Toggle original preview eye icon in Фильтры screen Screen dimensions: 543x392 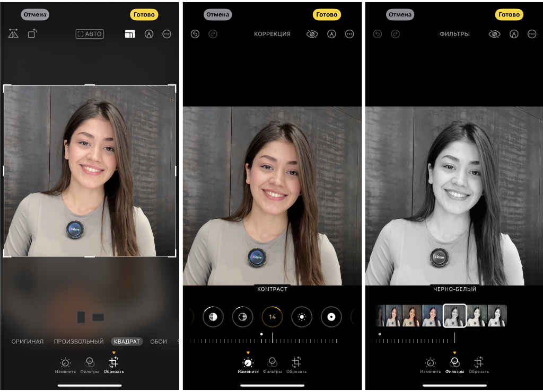tap(494, 34)
